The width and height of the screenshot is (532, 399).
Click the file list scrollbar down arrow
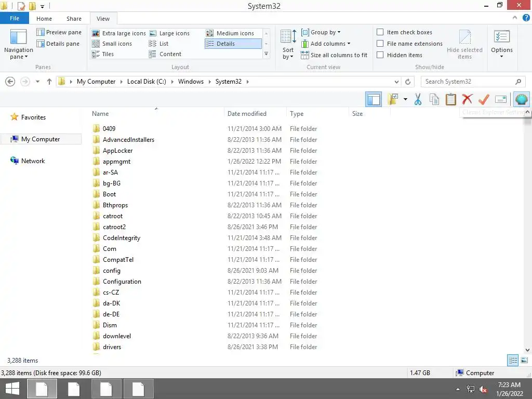(527, 350)
